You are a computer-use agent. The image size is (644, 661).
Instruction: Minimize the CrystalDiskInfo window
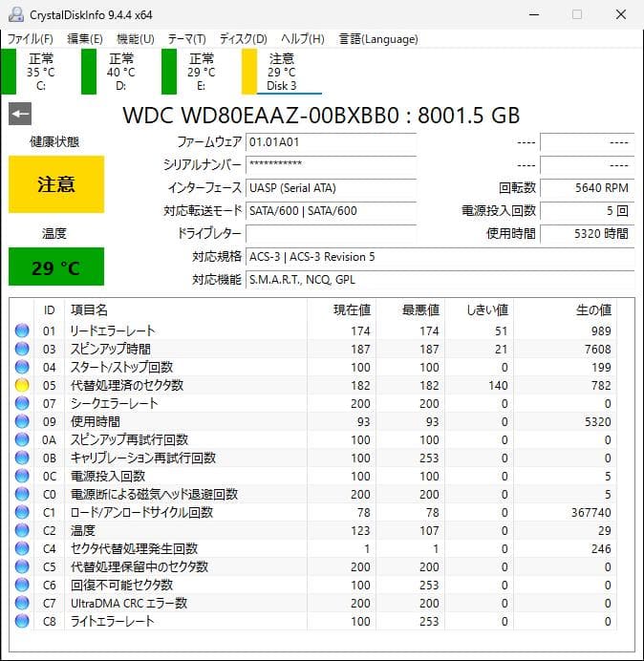tap(534, 14)
